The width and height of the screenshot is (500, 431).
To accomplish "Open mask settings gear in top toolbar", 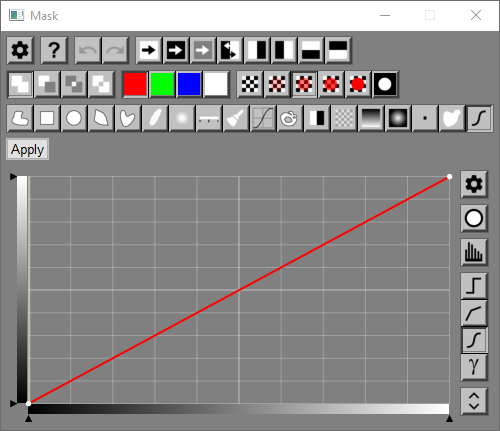I will click(x=20, y=50).
